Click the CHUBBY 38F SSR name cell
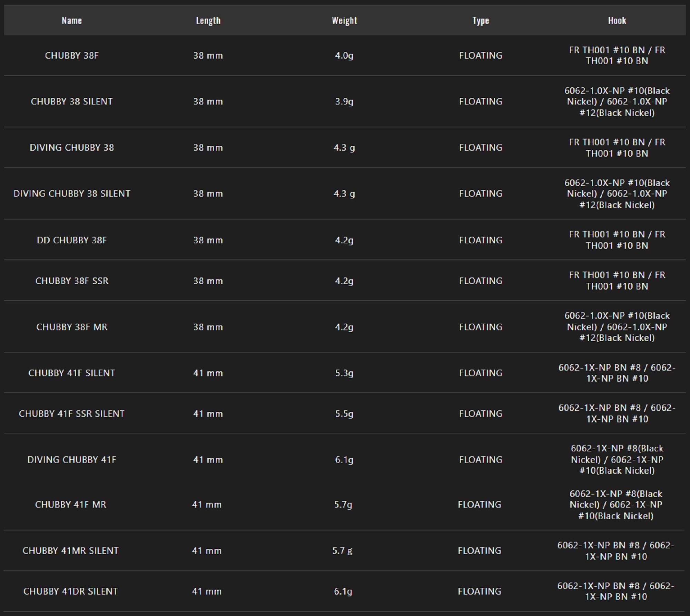 click(72, 281)
